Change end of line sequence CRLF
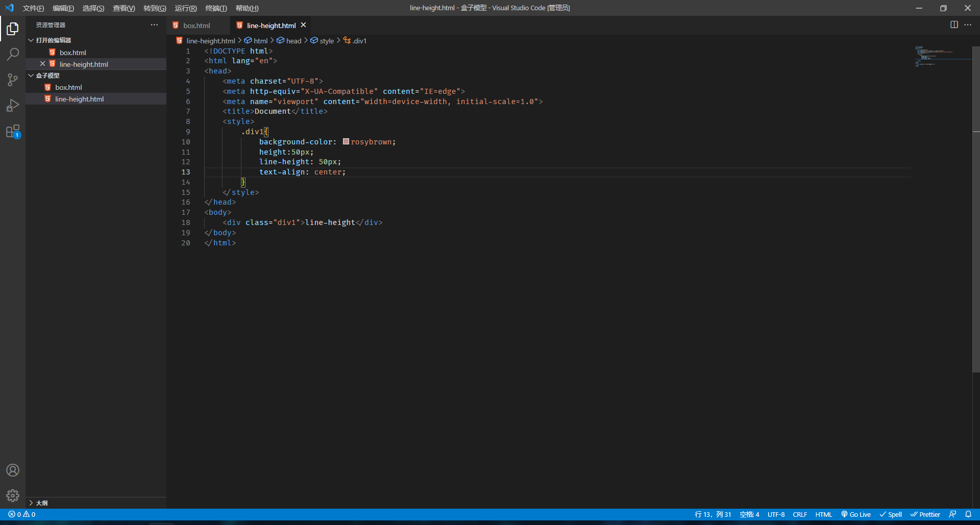Screen dimensions: 980x525 coord(800,514)
